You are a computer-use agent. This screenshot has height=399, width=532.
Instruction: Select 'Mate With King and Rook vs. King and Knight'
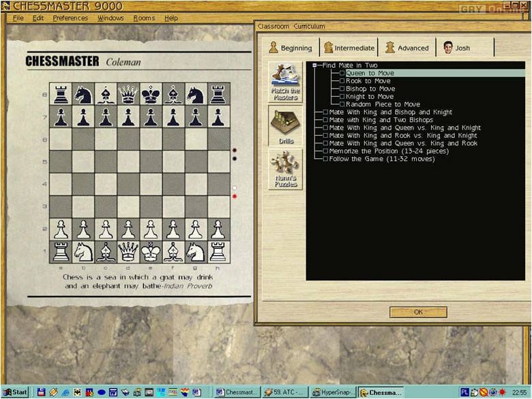403,135
